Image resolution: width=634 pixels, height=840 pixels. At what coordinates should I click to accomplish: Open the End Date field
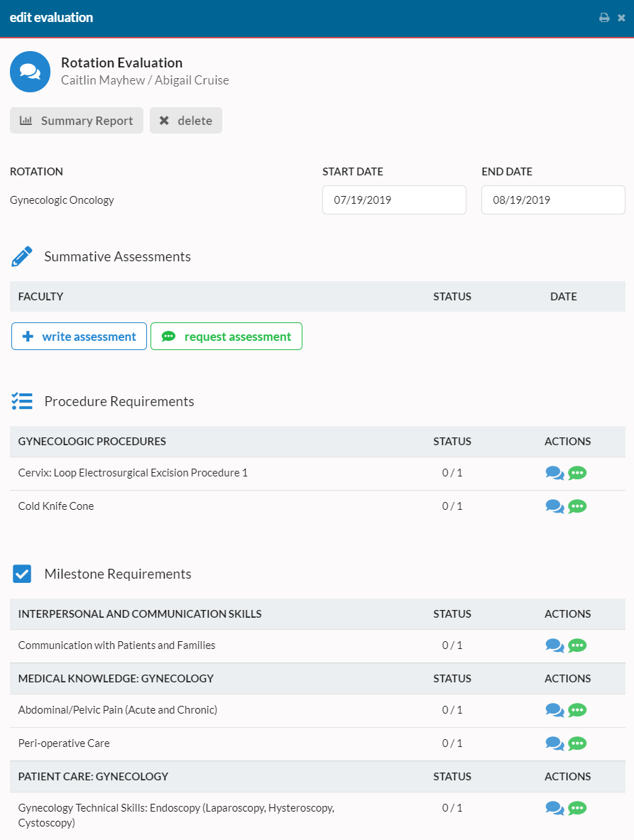(553, 200)
